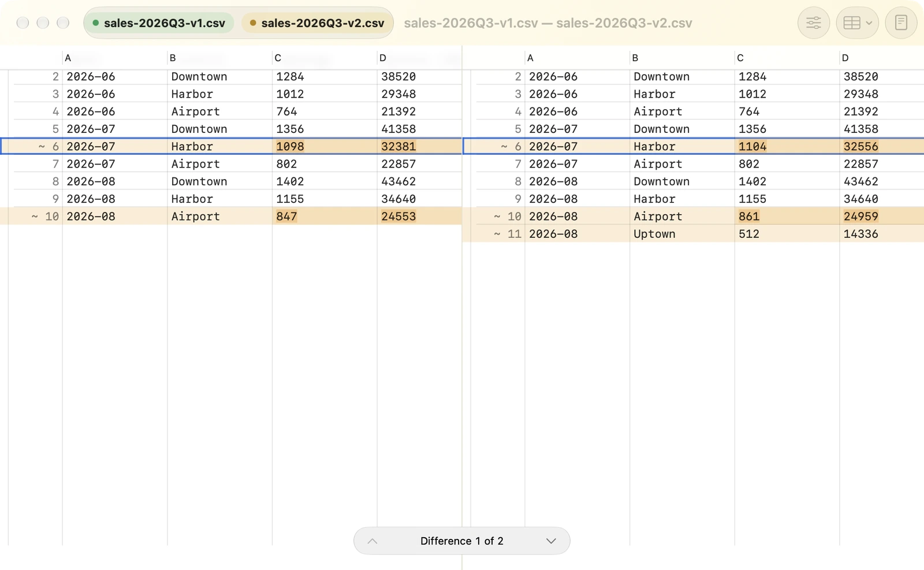This screenshot has height=570, width=924.
Task: Select the cell 512 in the Uptown row
Action: point(749,234)
